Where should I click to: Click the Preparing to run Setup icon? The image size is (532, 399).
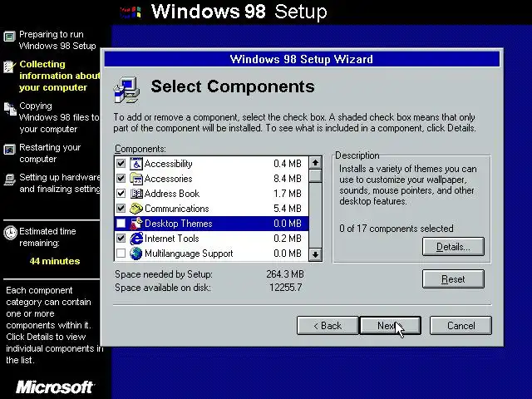9,36
